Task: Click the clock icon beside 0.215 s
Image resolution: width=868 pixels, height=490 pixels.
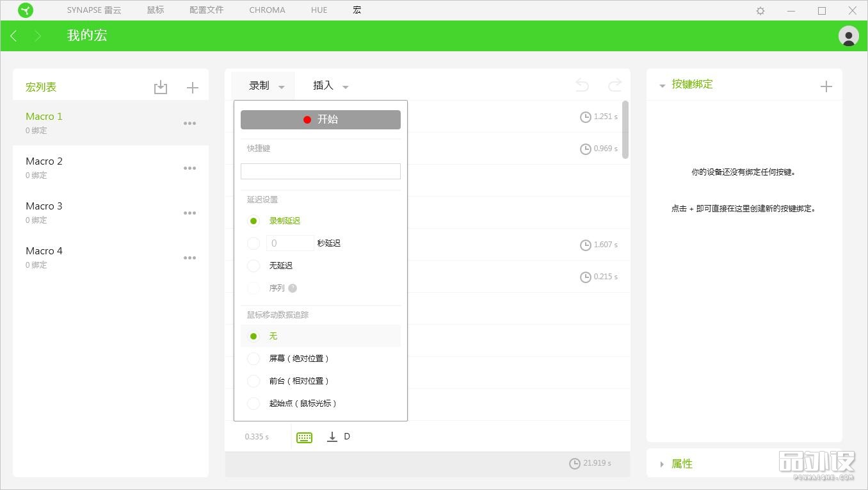Action: (585, 277)
